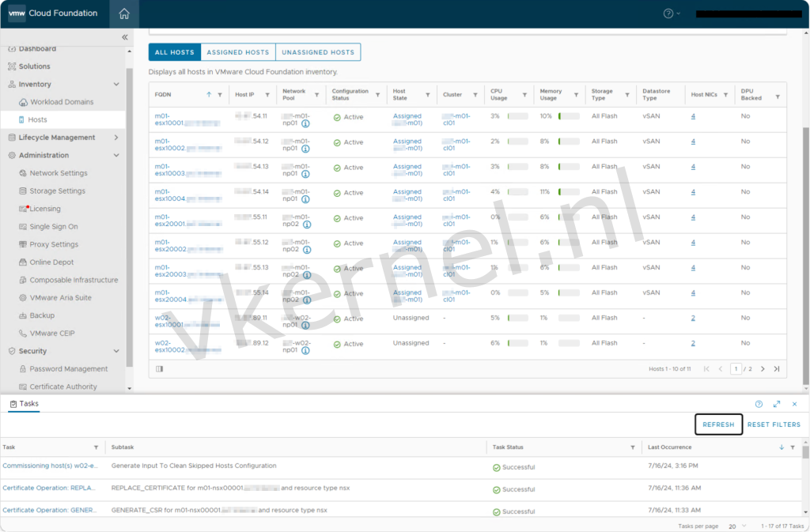The height and width of the screenshot is (532, 810).
Task: Select the All Hosts view
Action: pyautogui.click(x=174, y=52)
